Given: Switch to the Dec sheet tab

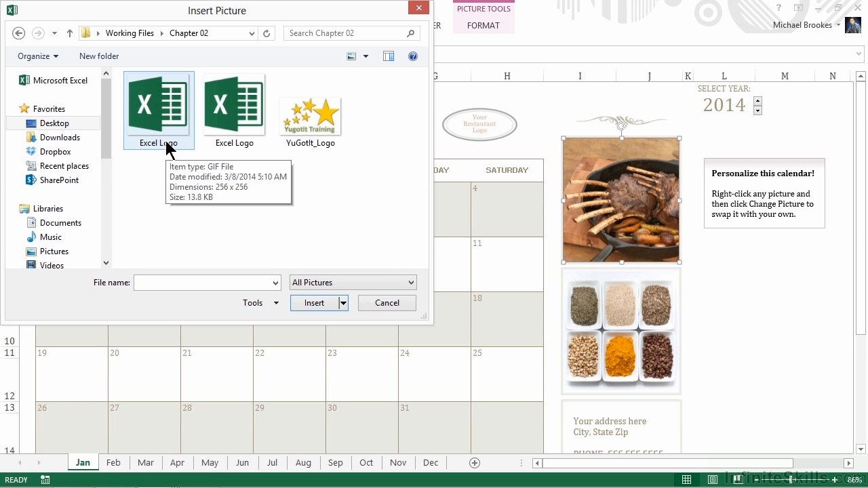Looking at the screenshot, I should tap(431, 463).
